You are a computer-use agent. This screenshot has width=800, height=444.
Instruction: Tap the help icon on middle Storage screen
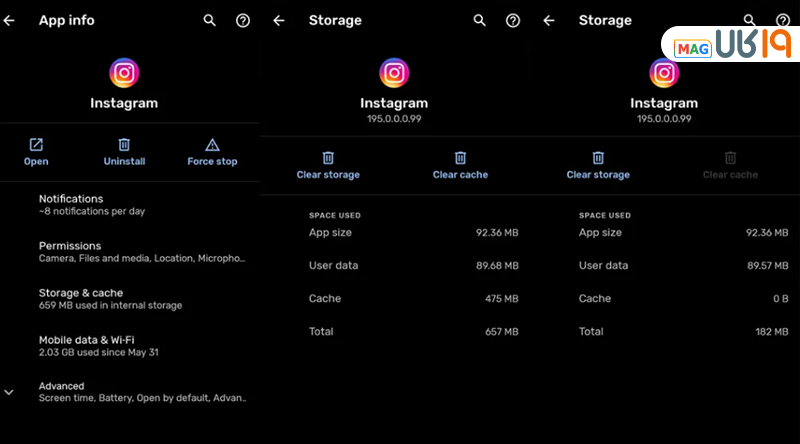coord(513,20)
